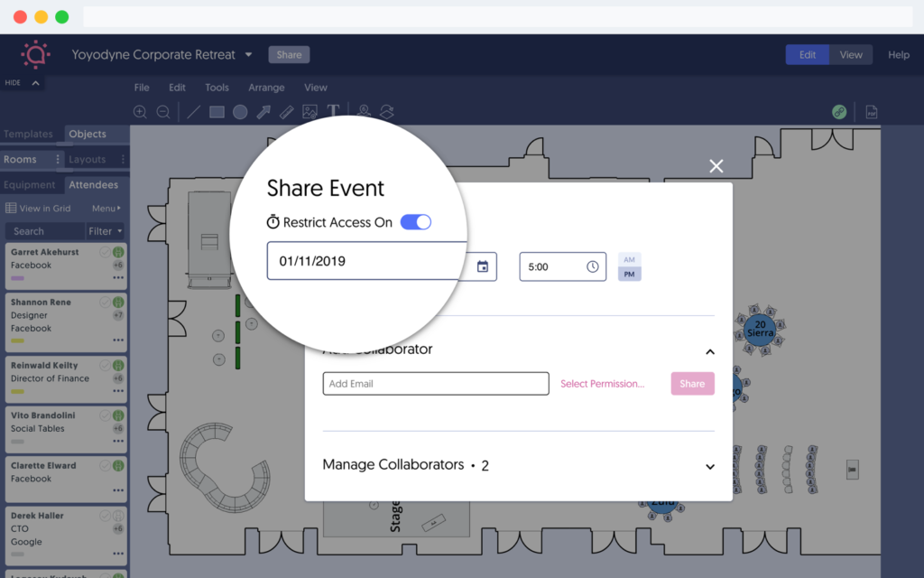
Task: Click the PDF export icon
Action: pos(872,112)
